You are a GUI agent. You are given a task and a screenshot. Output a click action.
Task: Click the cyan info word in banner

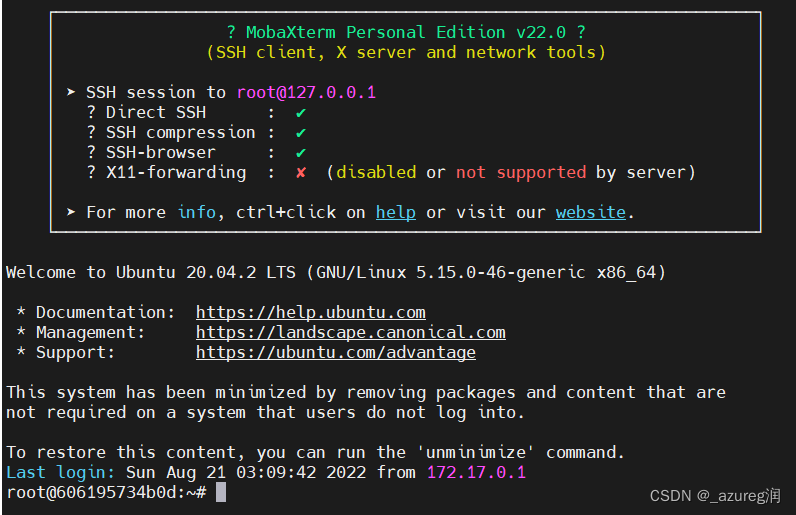[x=196, y=212]
